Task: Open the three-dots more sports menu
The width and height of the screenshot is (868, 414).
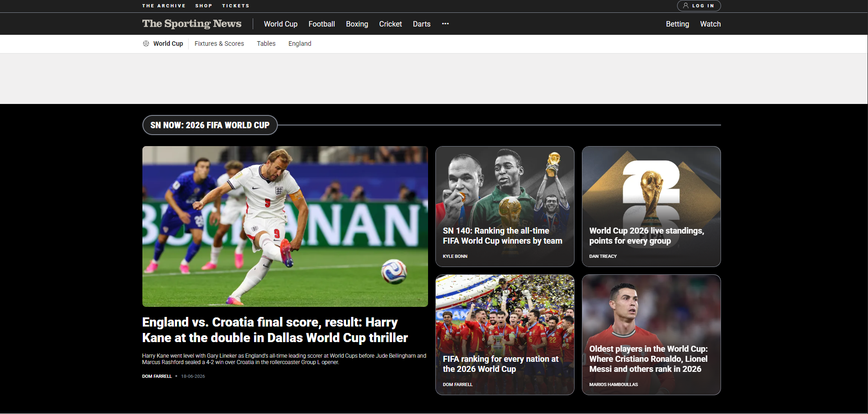Action: [445, 23]
